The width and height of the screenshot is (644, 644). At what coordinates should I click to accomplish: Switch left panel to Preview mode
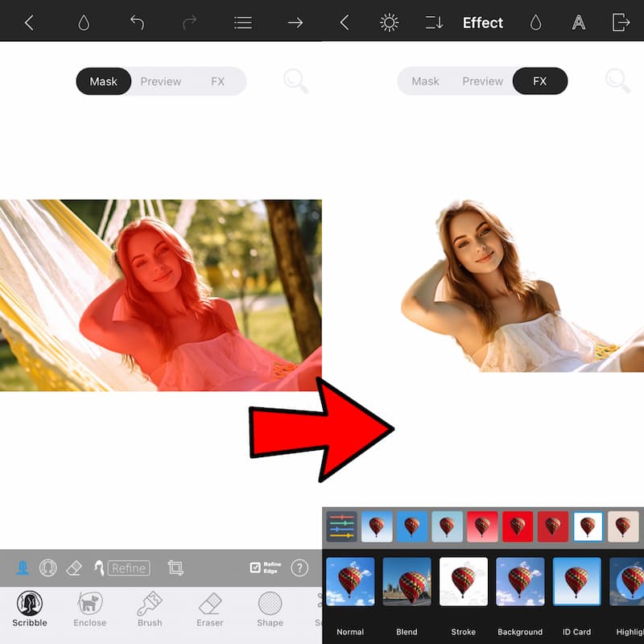[160, 81]
